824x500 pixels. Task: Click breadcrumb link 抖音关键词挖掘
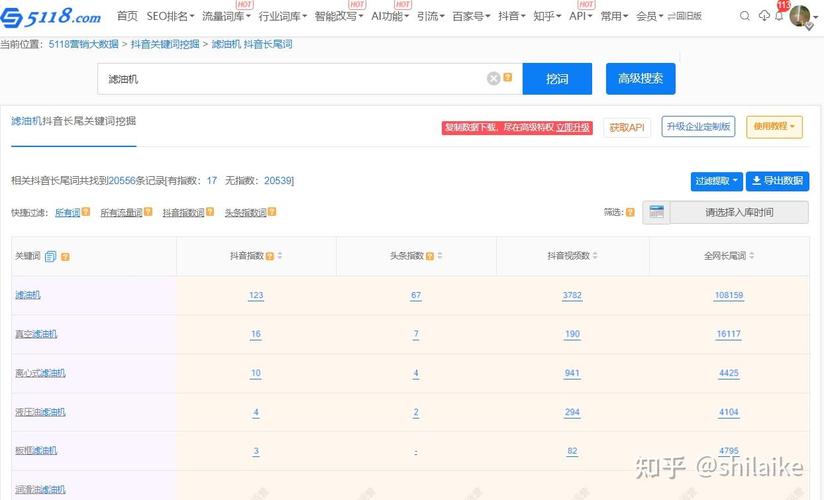tap(165, 44)
